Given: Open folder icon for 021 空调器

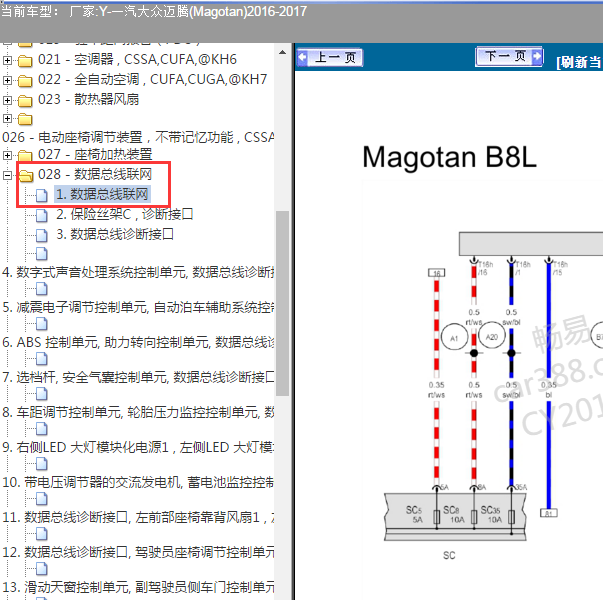Looking at the screenshot, I should point(25,61).
